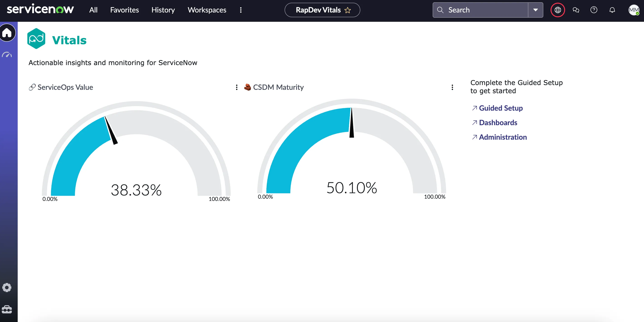The height and width of the screenshot is (322, 644).
Task: Open the History menu
Action: click(163, 10)
